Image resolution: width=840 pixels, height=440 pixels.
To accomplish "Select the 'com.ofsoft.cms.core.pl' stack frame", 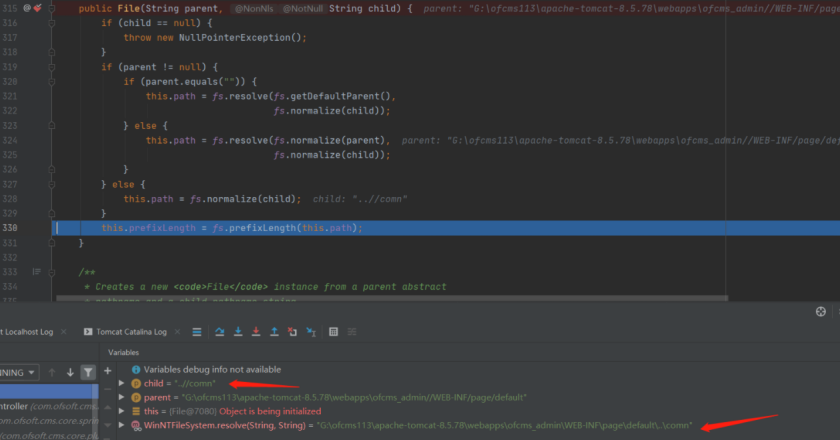I will (x=49, y=435).
